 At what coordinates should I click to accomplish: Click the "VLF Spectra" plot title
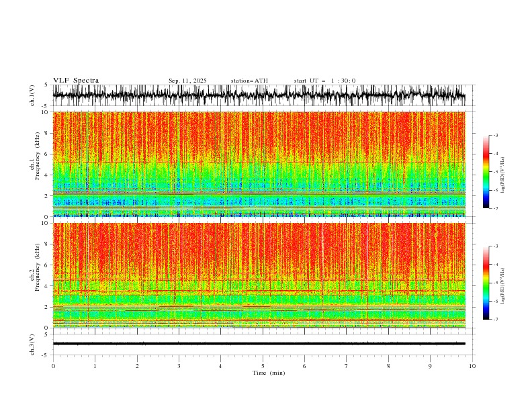[x=76, y=81]
